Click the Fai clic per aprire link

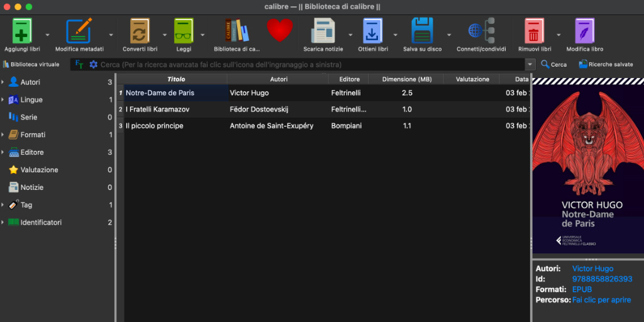602,300
